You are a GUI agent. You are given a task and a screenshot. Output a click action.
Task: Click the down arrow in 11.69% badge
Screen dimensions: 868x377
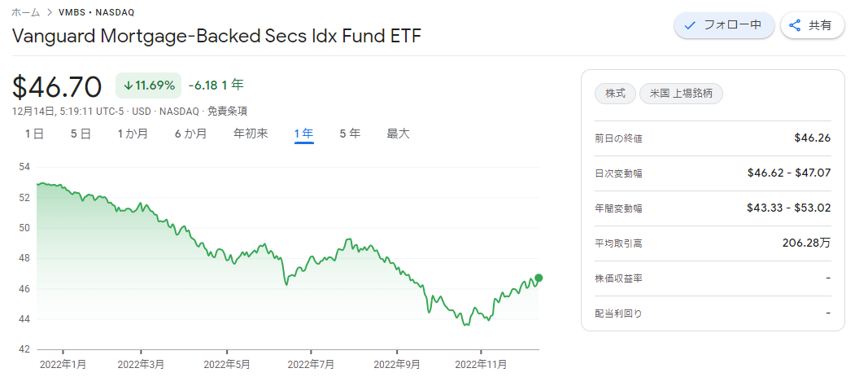click(128, 85)
